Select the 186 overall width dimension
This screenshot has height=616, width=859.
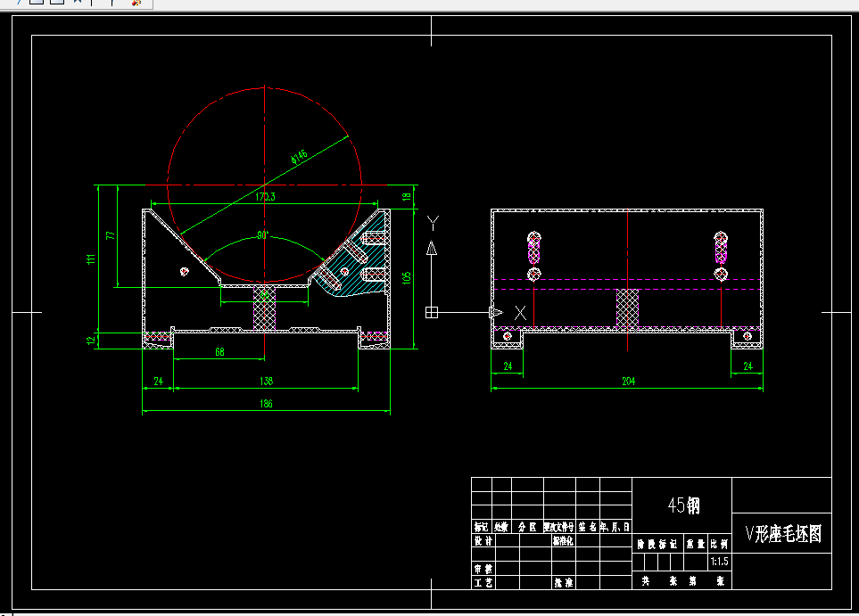coord(266,404)
